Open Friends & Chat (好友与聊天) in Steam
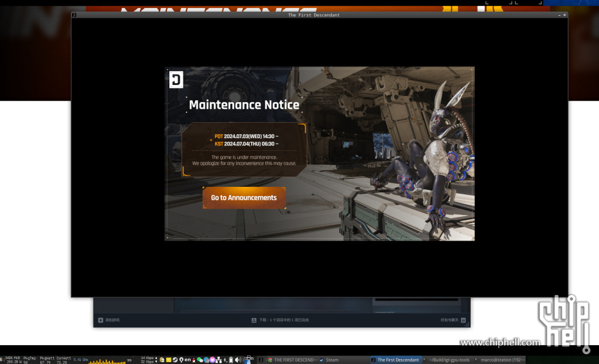The width and height of the screenshot is (599, 364). 449,320
